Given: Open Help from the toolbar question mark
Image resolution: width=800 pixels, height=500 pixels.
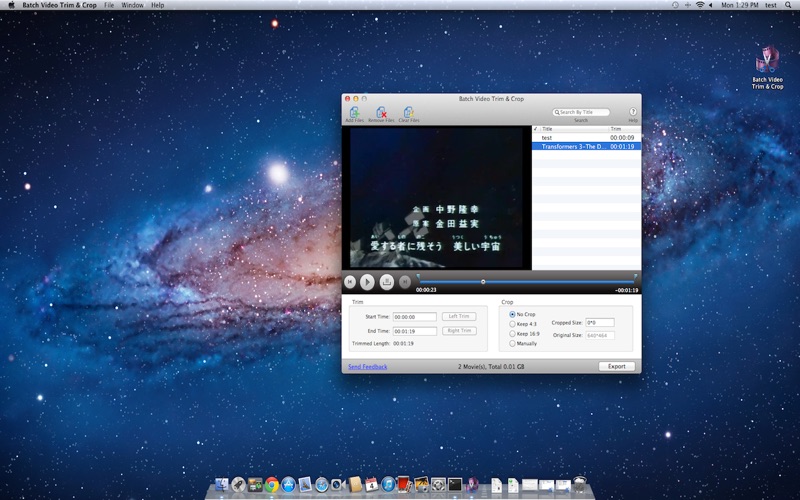Looking at the screenshot, I should tap(633, 112).
